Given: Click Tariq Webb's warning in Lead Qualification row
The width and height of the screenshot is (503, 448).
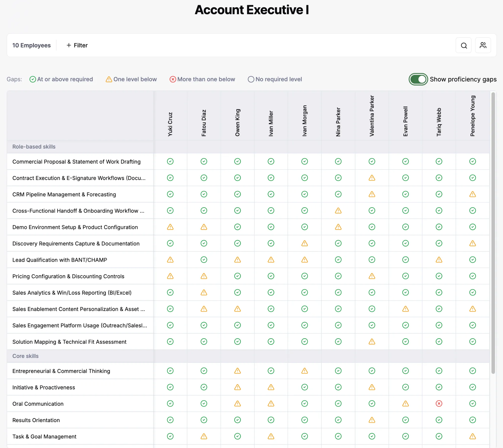Looking at the screenshot, I should (x=439, y=260).
